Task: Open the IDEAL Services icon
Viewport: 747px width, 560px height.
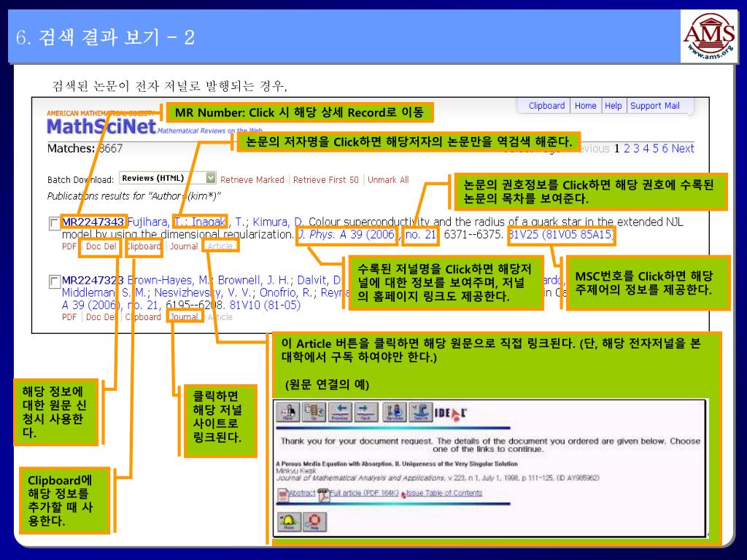Action: 395,412
